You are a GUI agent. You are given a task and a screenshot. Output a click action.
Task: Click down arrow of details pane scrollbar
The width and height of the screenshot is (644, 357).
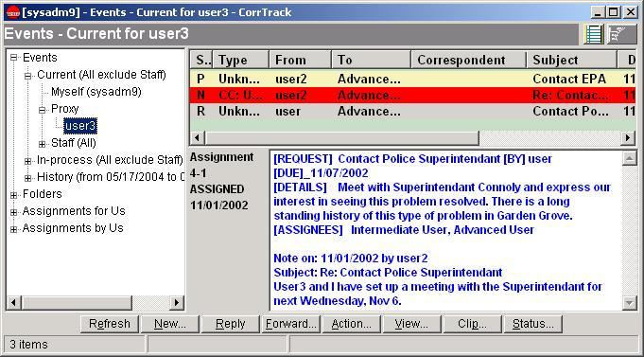[x=629, y=303]
